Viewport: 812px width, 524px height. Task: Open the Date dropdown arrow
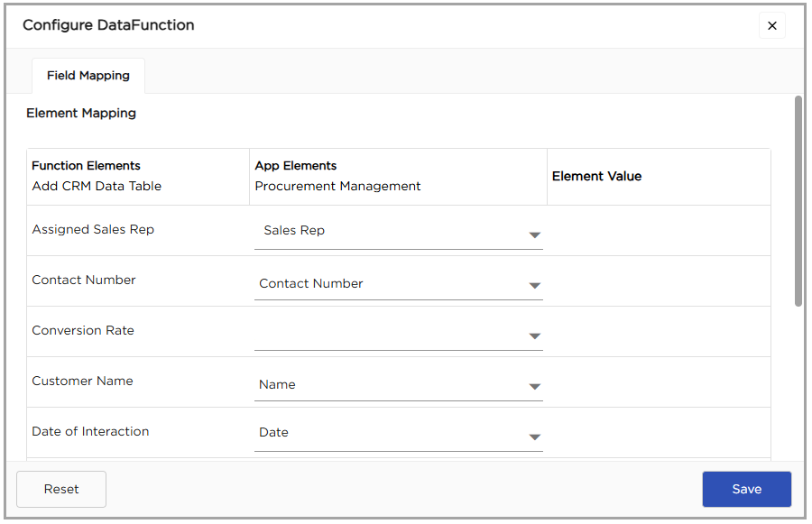pyautogui.click(x=534, y=437)
